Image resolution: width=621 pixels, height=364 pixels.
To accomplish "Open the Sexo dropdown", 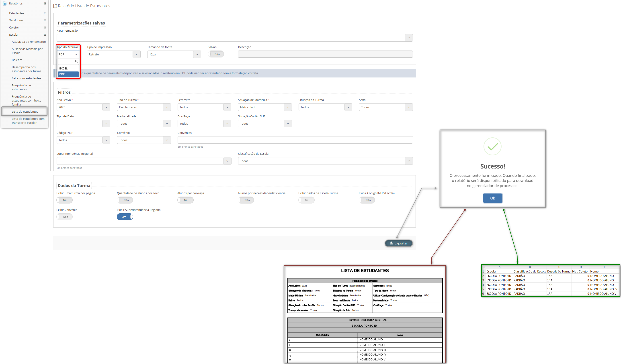I will point(386,107).
